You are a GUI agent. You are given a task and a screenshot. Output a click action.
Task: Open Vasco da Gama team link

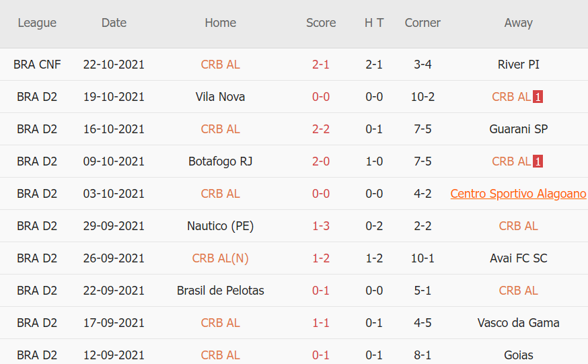point(518,323)
